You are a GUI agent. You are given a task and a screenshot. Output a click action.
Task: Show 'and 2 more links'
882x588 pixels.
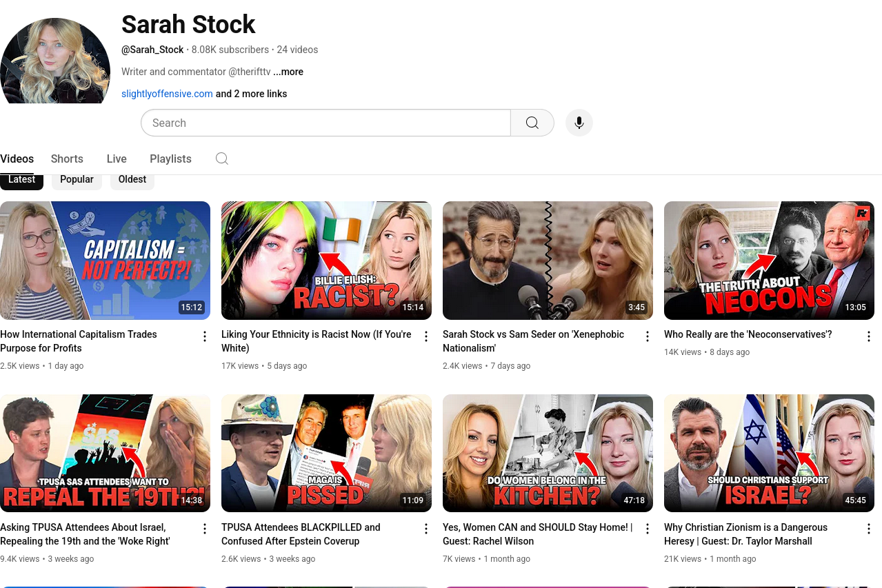point(252,94)
